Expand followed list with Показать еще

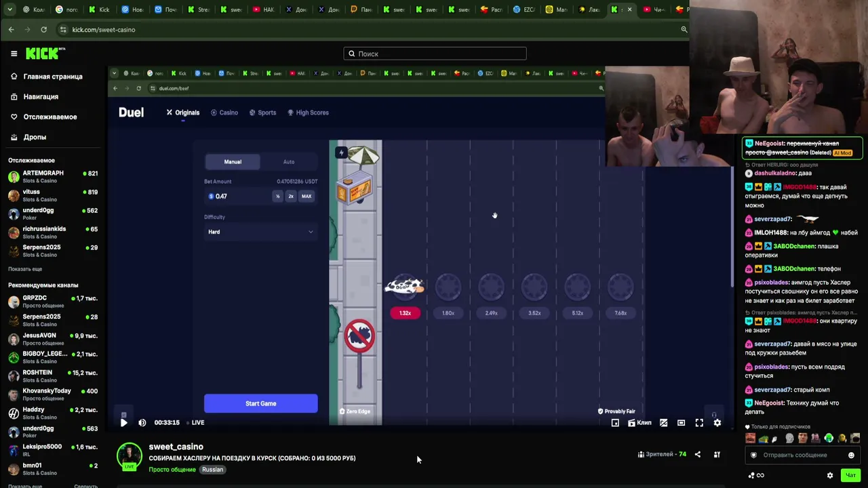(25, 269)
